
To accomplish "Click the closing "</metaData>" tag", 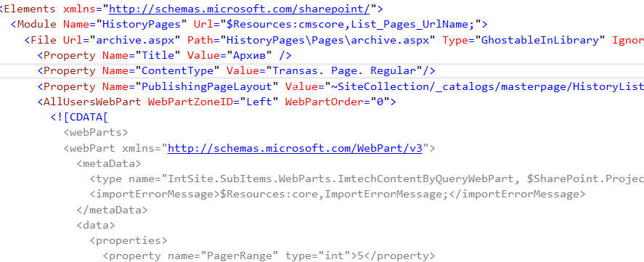I will click(112, 210).
